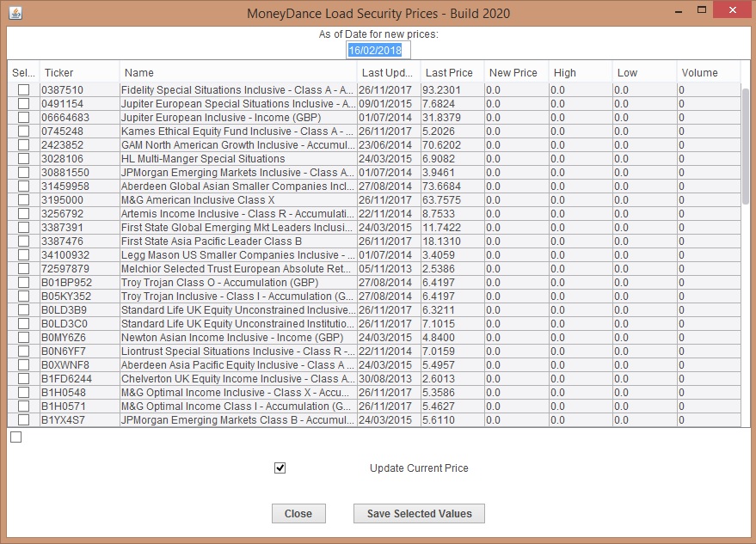Click the As of Date input field
Viewport: 756px width, 544px height.
378,50
